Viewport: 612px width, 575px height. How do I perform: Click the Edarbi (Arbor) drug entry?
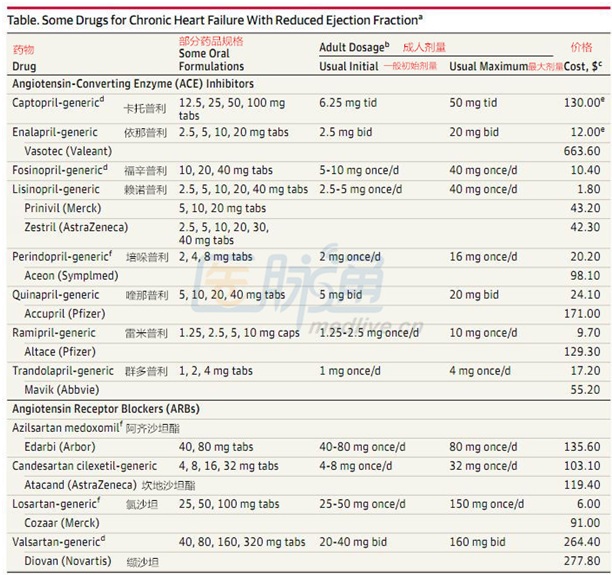(62, 446)
